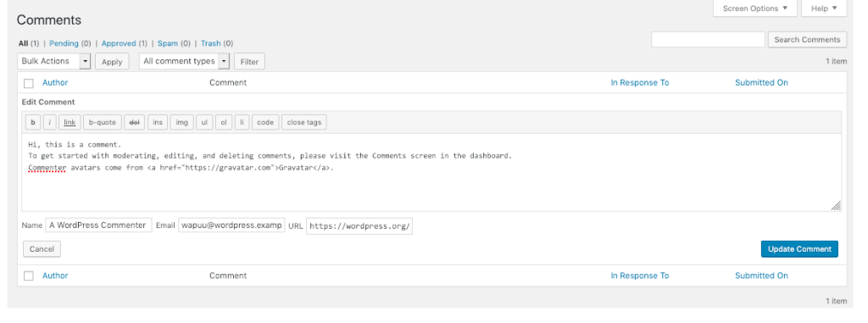Click the Search Comments button

pyautogui.click(x=807, y=39)
